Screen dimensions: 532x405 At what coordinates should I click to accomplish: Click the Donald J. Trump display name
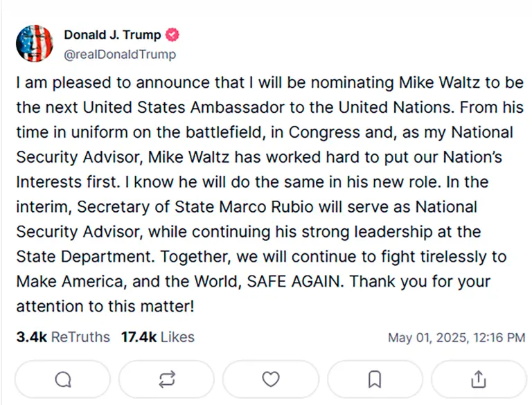point(112,35)
